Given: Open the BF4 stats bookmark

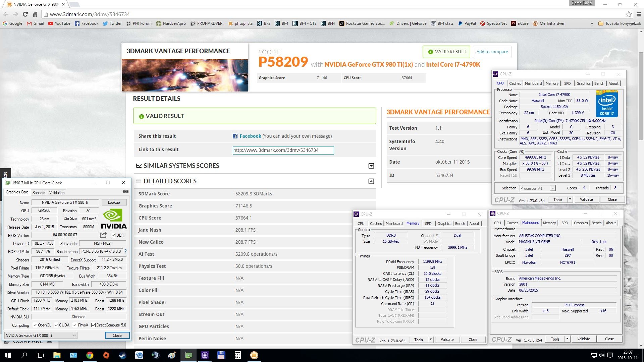Looking at the screenshot, I should (442, 23).
